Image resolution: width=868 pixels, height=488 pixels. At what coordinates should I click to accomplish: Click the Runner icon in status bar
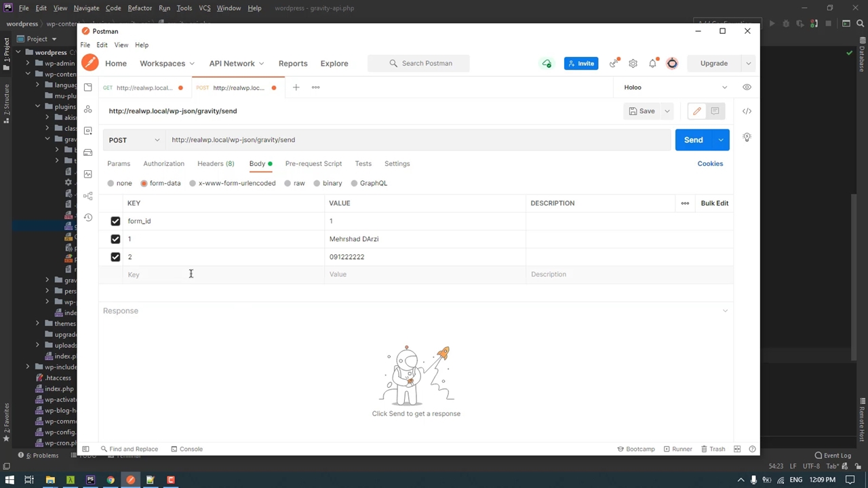(x=677, y=449)
